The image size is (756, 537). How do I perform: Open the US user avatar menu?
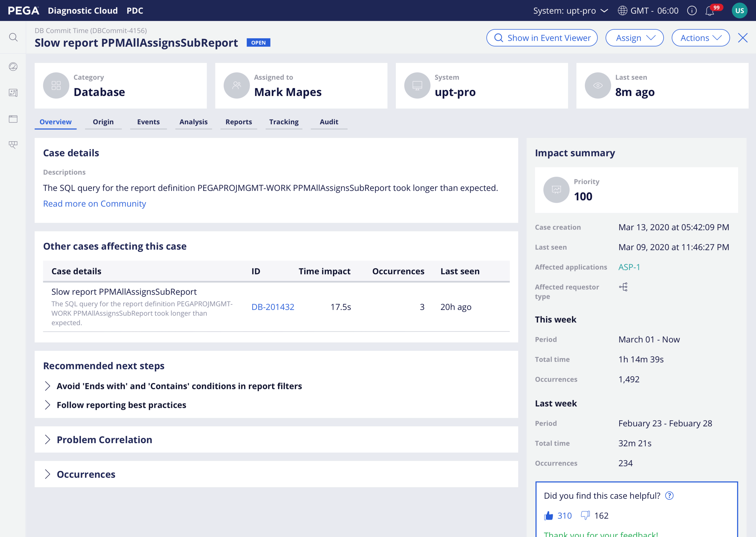click(x=739, y=11)
